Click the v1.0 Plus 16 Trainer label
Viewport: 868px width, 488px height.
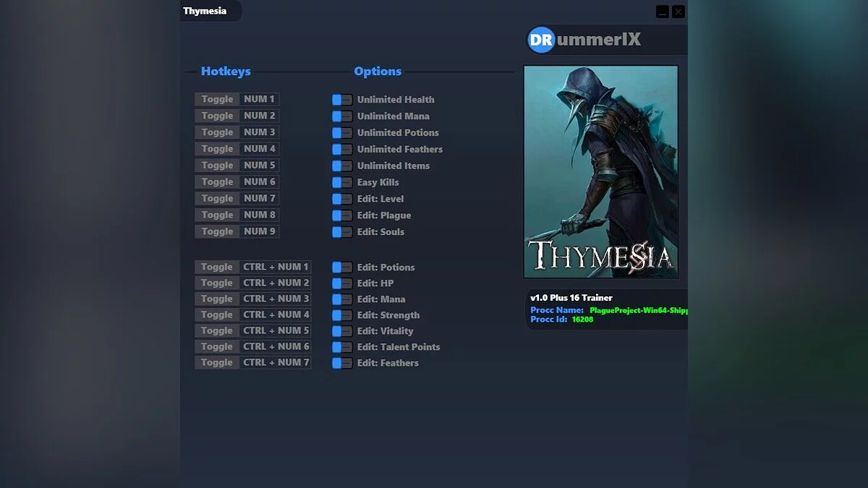572,297
